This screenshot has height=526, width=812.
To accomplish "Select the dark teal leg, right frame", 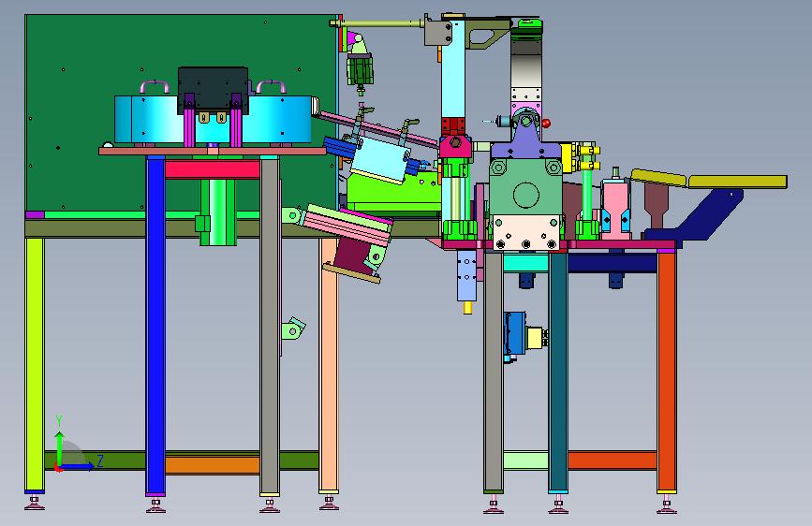I will [558, 371].
